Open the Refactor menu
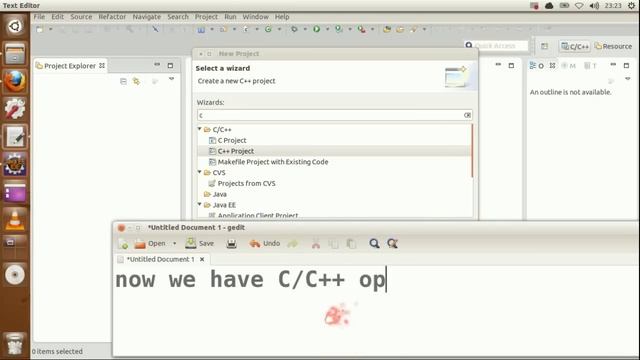The width and height of the screenshot is (640, 360). tap(112, 17)
